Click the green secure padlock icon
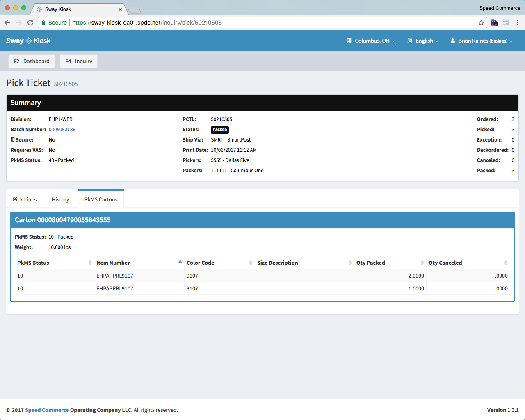 43,23
